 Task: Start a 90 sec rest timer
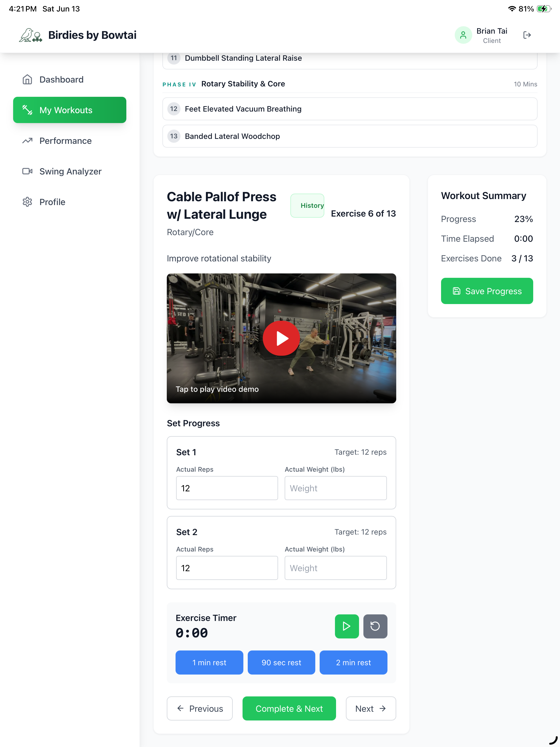[x=281, y=662]
